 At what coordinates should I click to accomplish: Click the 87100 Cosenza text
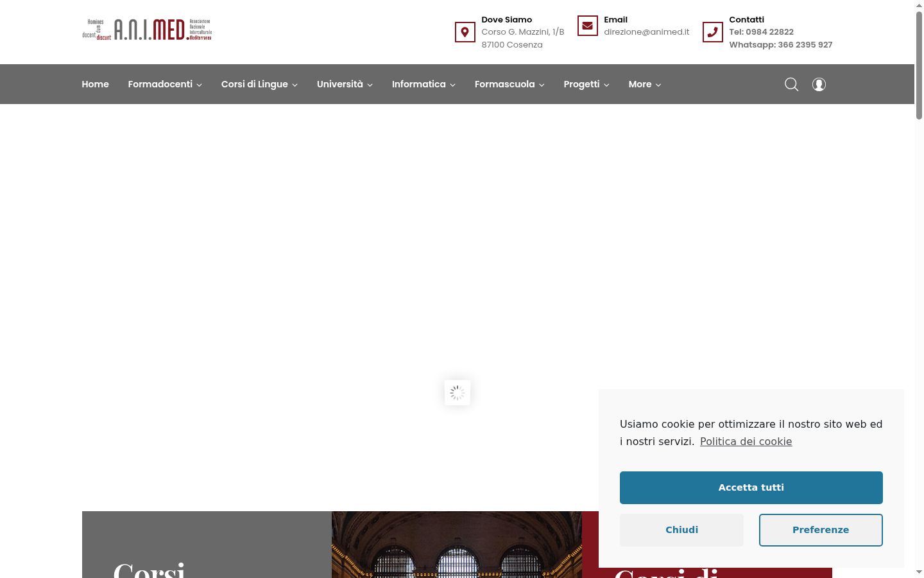512,45
